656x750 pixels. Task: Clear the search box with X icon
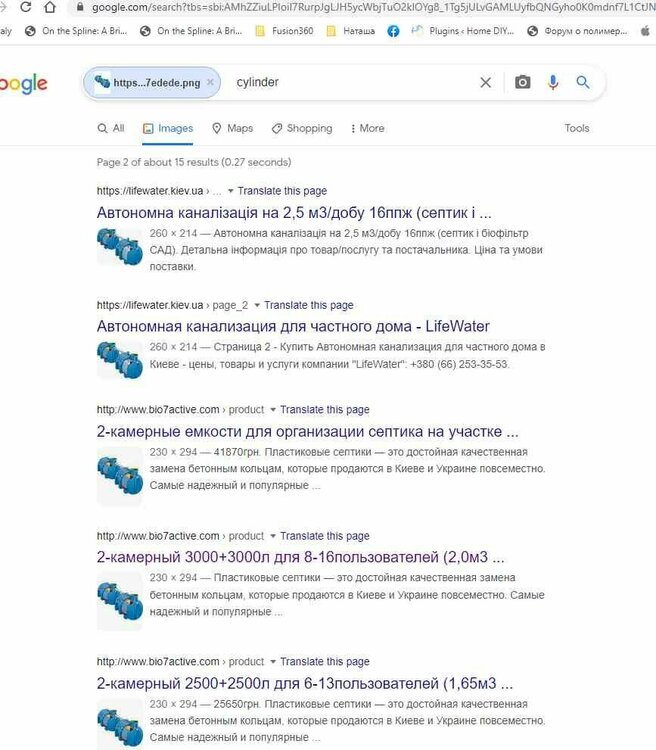485,82
